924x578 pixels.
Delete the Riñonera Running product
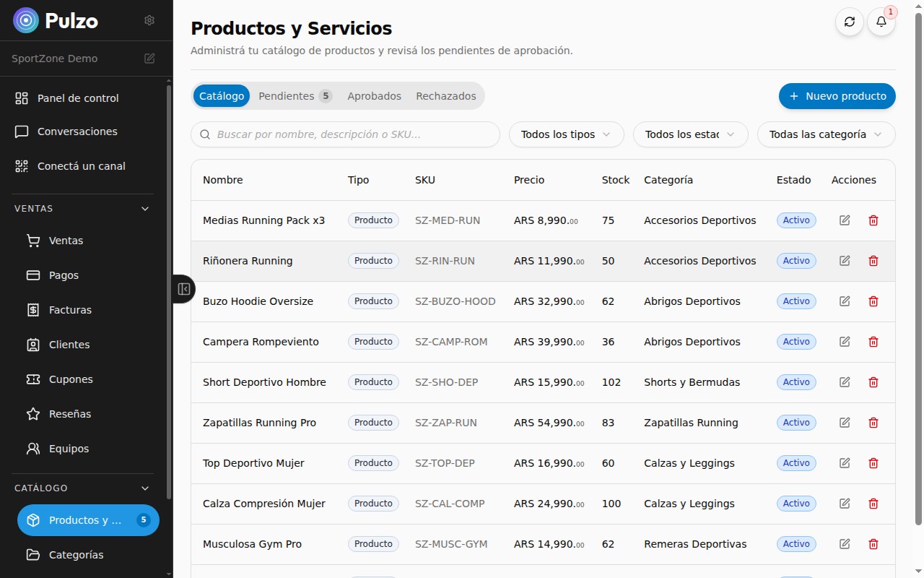873,261
